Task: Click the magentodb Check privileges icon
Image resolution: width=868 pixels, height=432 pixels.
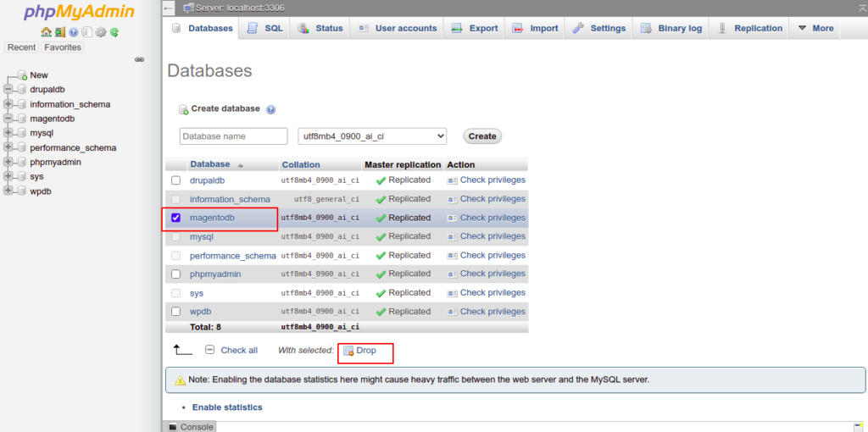Action: point(453,218)
